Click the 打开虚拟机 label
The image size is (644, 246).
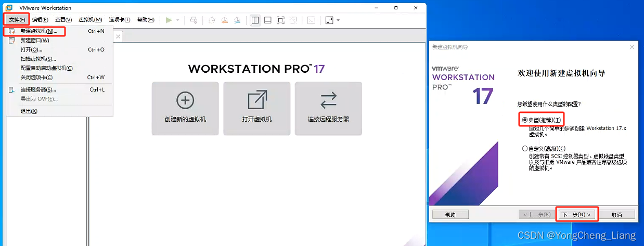(x=257, y=119)
